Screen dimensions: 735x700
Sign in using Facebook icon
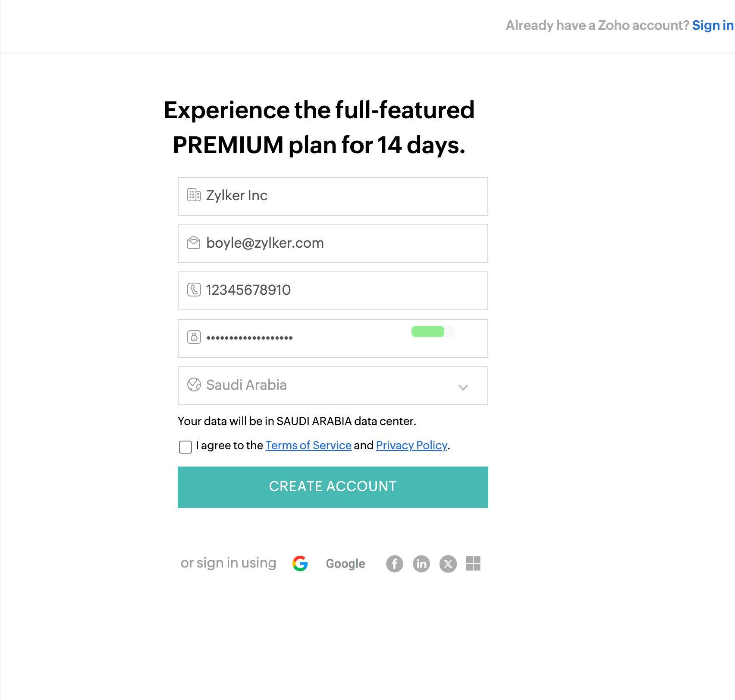tap(394, 564)
